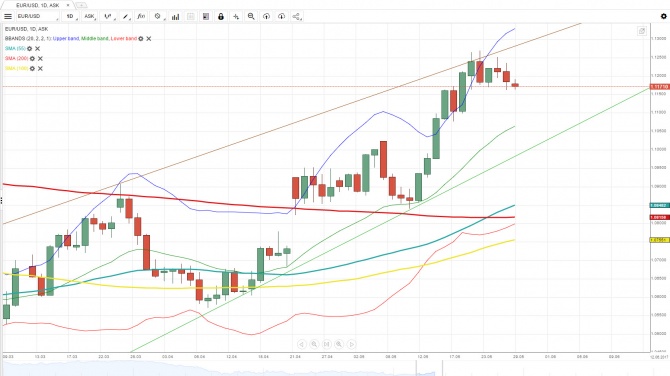Click the BBANDS Middle band label
Screen dimensions: 670x376
tap(95, 38)
